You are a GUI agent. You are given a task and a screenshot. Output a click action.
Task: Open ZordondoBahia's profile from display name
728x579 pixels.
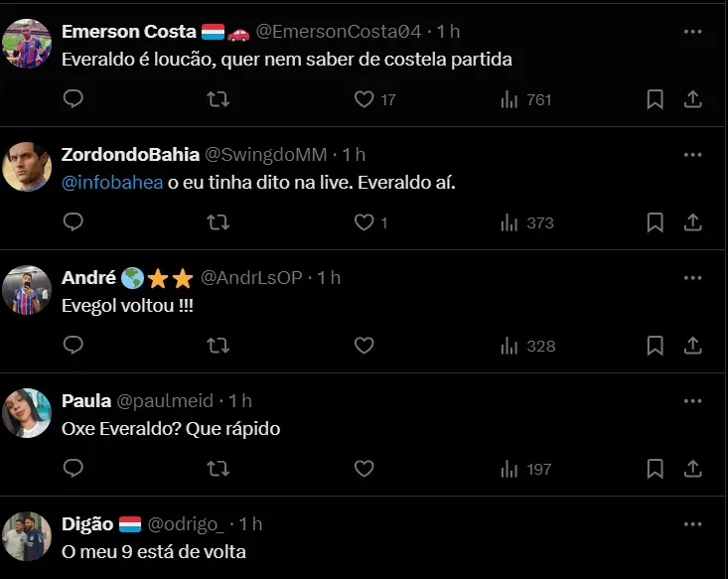(130, 154)
